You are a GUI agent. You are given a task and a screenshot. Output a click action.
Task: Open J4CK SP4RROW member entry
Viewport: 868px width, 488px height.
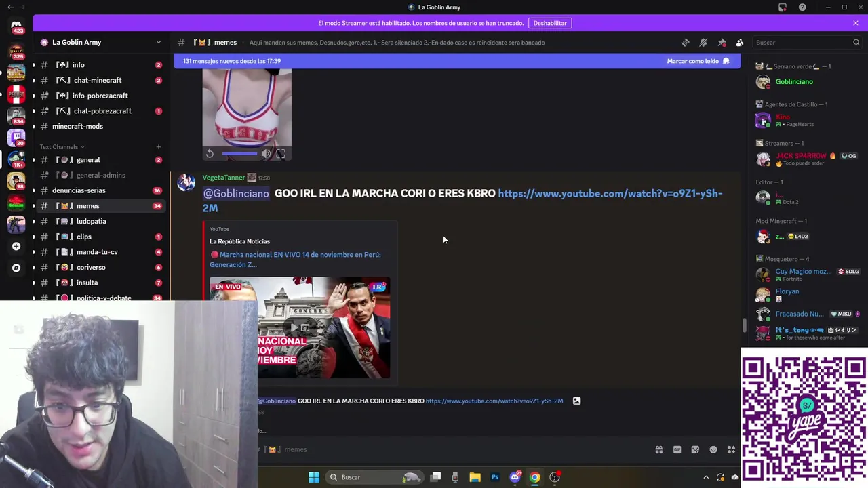tap(806, 159)
